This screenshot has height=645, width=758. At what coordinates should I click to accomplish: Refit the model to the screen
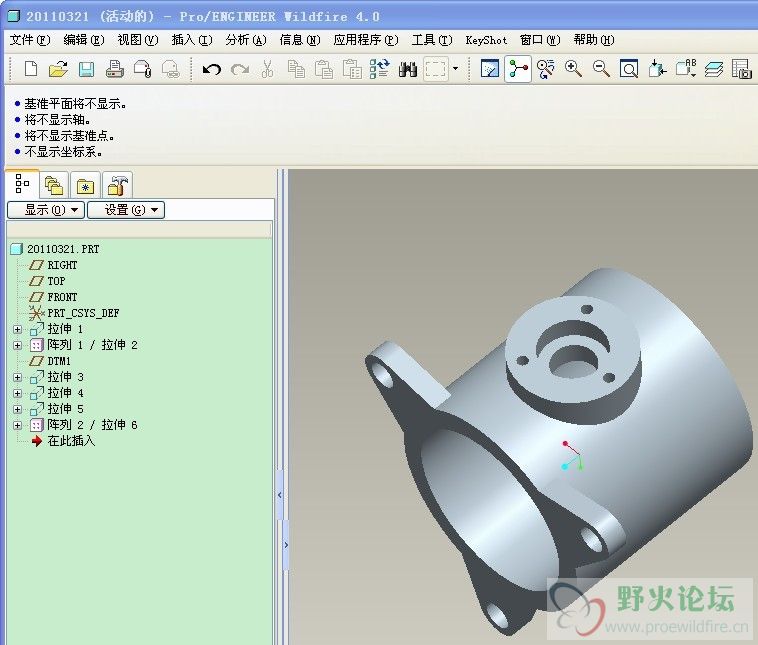(x=629, y=69)
